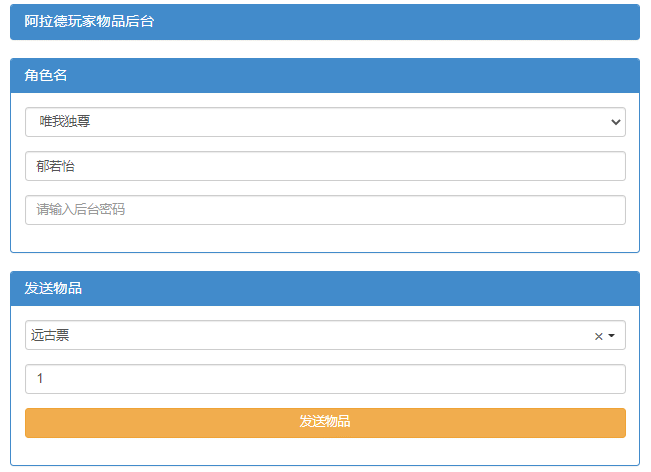
Task: Click the 角色名 heading text
Action: [x=46, y=76]
